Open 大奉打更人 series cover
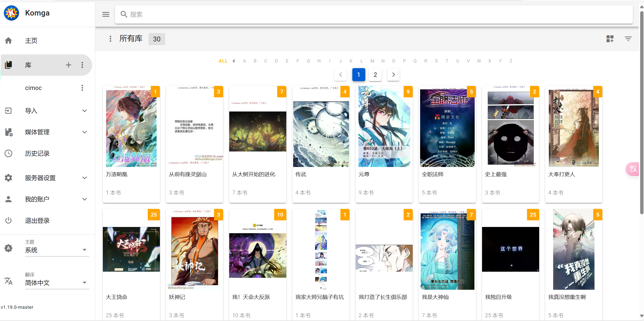644x321 pixels. [574, 126]
